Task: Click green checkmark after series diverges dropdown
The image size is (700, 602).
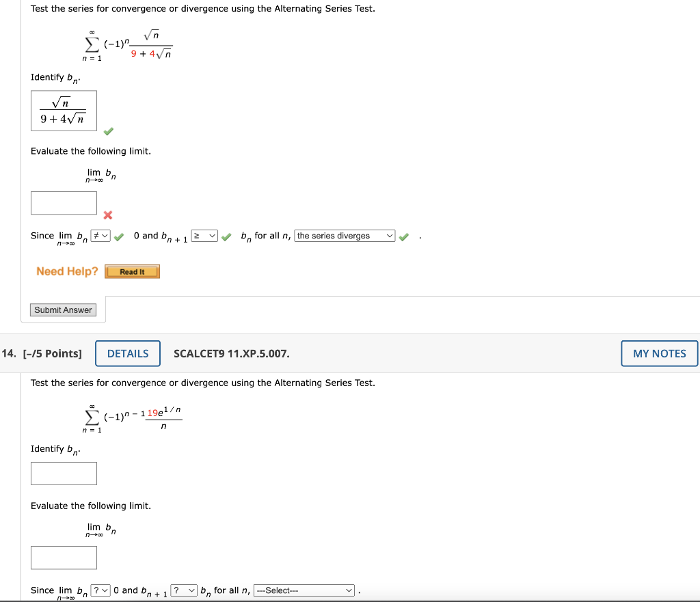Action: [403, 237]
